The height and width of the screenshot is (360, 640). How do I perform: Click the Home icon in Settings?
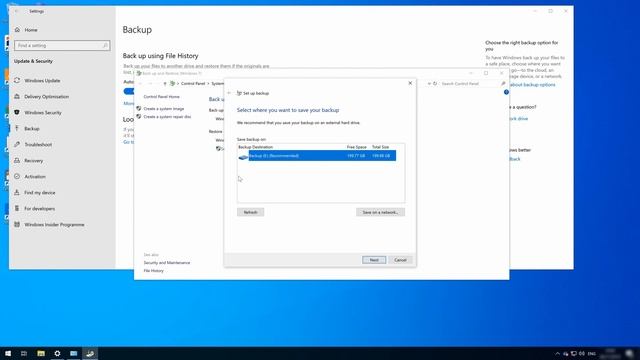17,29
